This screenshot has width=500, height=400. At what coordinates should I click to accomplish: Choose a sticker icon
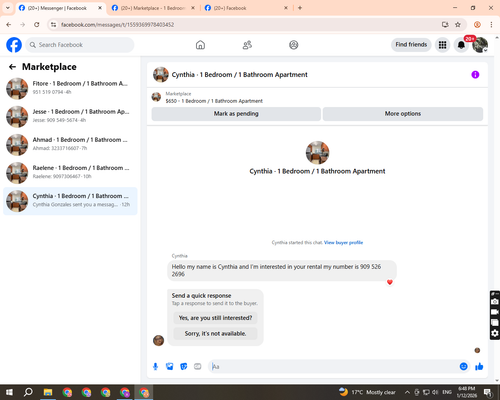[x=184, y=367]
